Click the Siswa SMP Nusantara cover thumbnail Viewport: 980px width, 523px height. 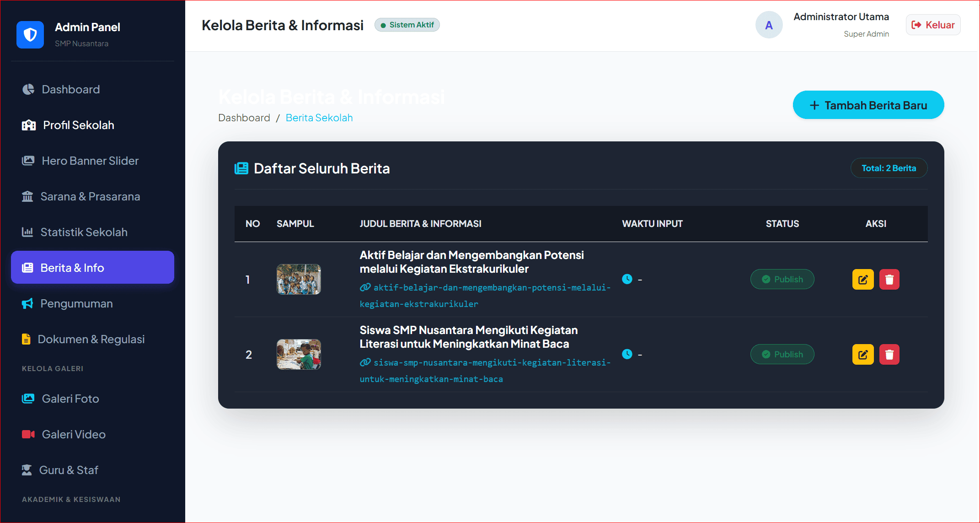tap(299, 354)
